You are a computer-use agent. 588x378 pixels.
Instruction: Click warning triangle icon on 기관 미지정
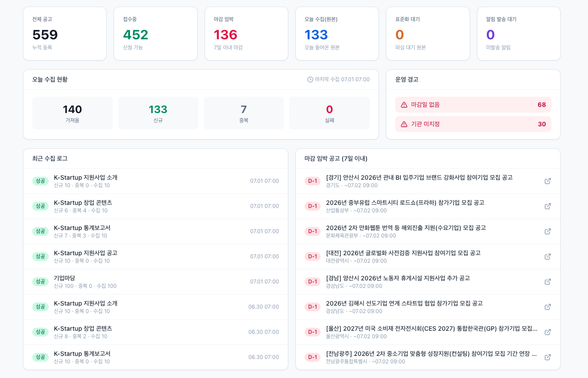[404, 124]
